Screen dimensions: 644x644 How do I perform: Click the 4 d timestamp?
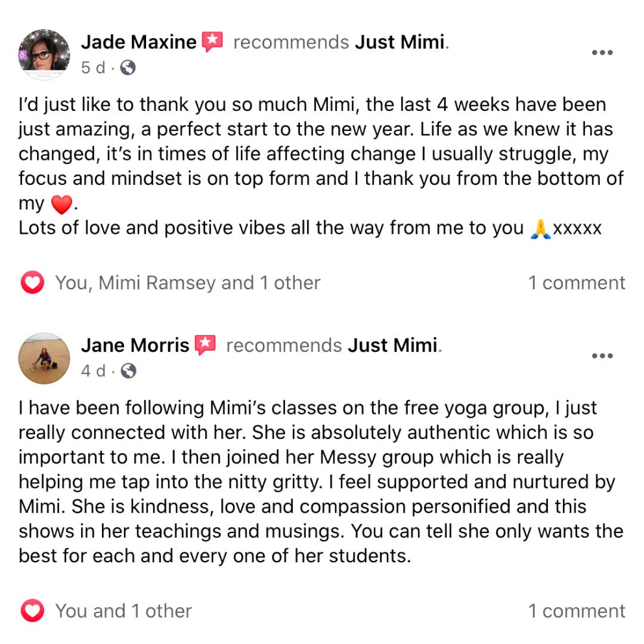point(93,371)
